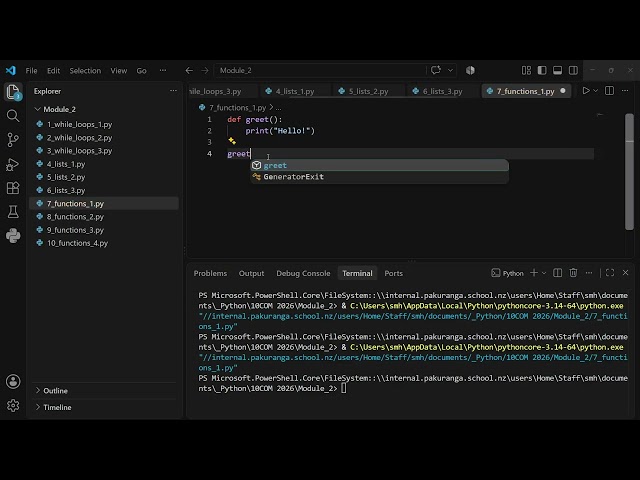Open the Edit menu
The width and height of the screenshot is (640, 480).
pos(53,71)
